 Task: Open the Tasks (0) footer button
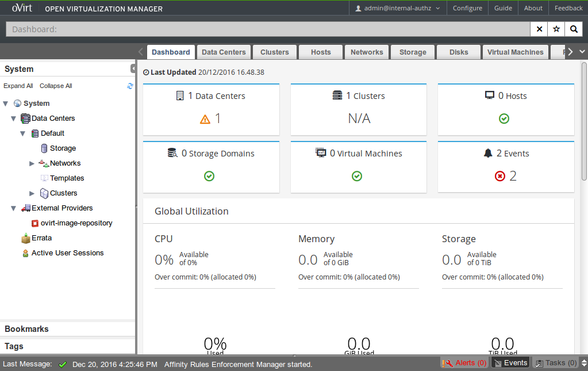pyautogui.click(x=556, y=363)
